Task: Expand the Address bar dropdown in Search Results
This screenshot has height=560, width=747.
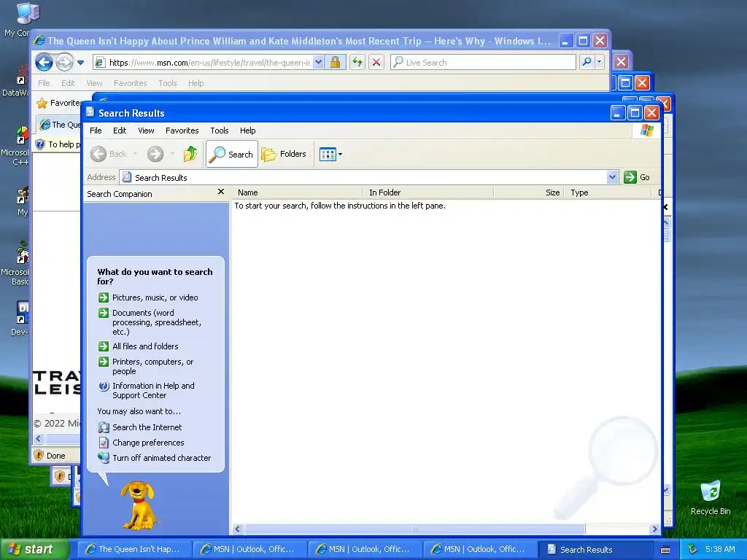Action: (x=612, y=177)
